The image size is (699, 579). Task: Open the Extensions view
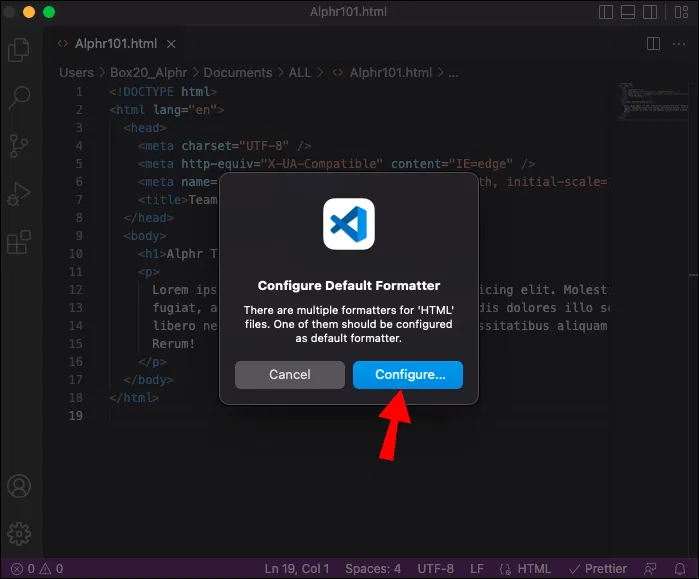point(18,241)
